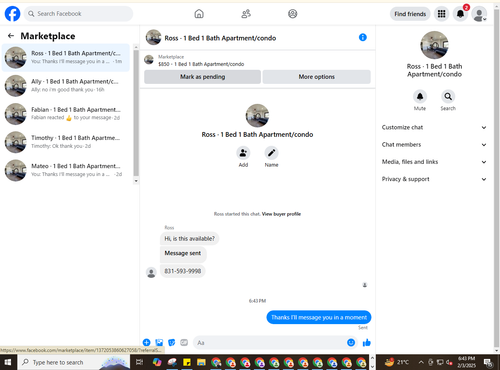This screenshot has width=500, height=370.
Task: Open the Mateo conversation
Action: tap(66, 170)
